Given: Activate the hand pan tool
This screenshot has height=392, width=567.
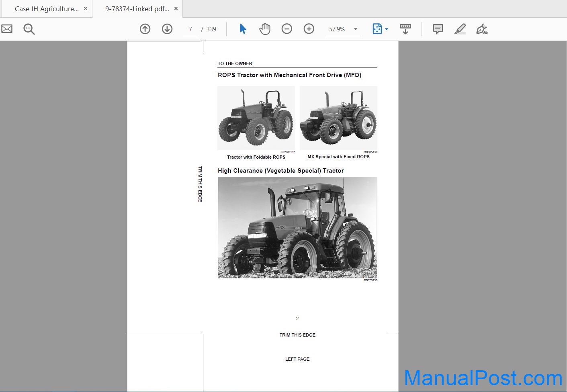Looking at the screenshot, I should 265,29.
